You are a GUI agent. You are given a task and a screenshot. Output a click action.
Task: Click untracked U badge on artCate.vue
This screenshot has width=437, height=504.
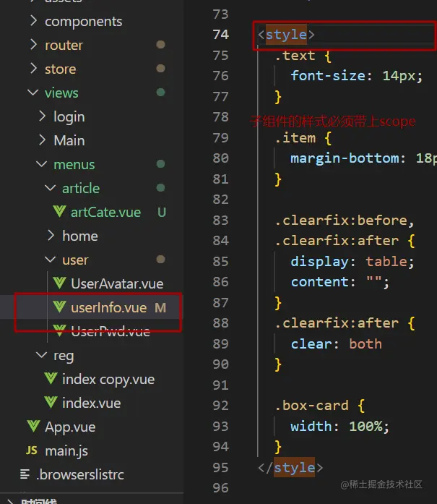[x=162, y=212]
